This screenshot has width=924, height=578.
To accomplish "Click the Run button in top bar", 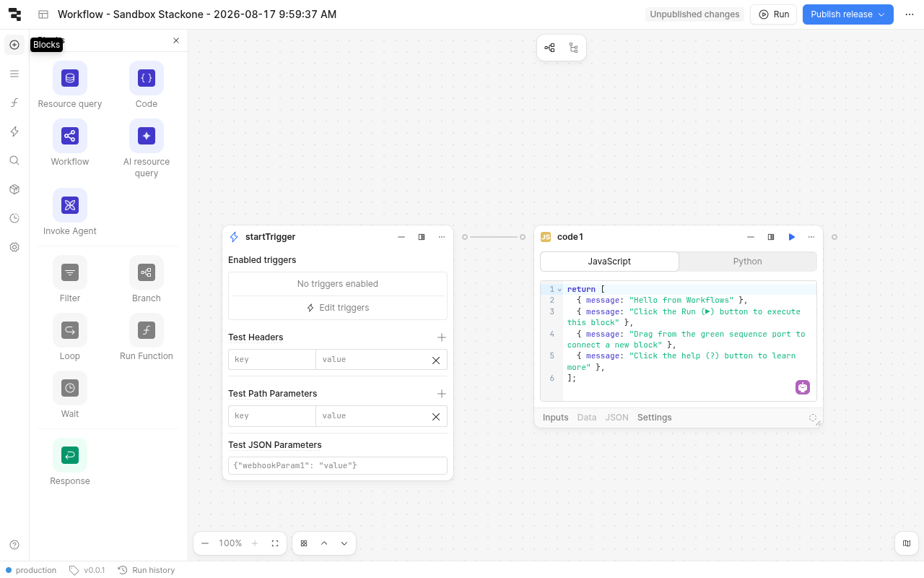I will pos(774,14).
